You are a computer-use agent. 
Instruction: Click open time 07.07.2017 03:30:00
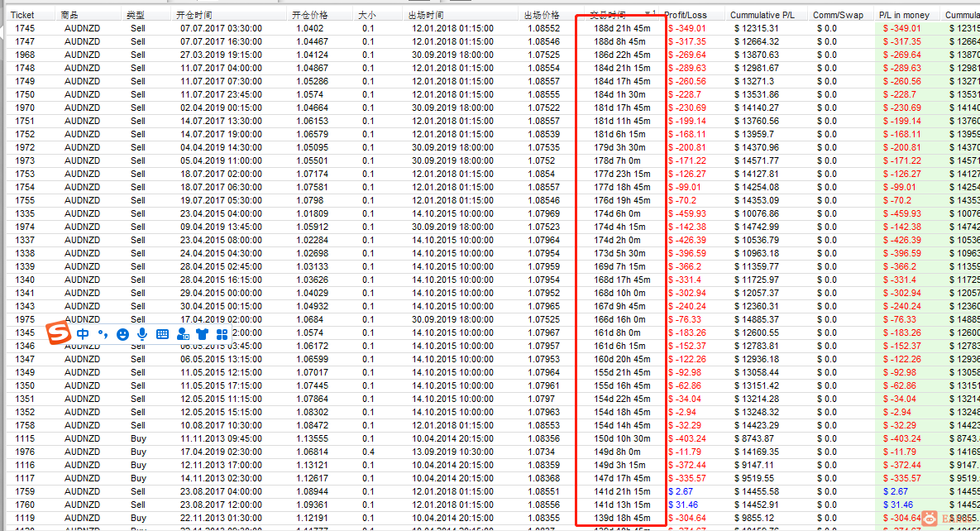coord(222,28)
